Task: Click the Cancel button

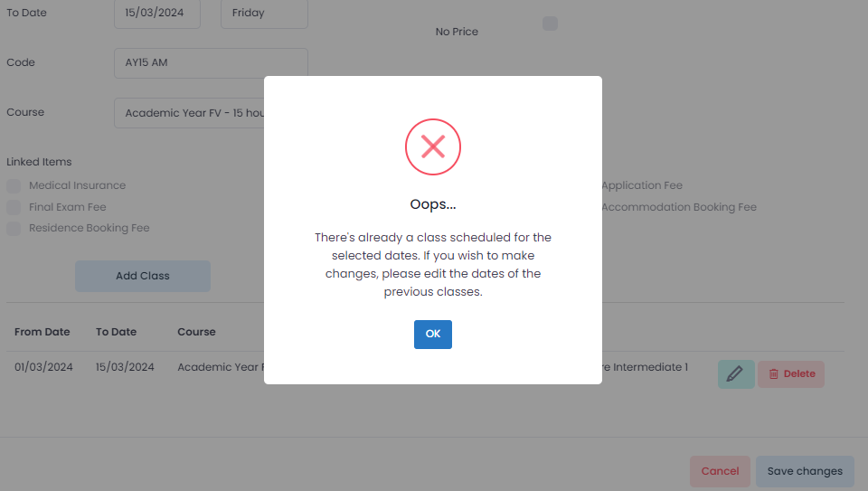Action: coord(720,471)
